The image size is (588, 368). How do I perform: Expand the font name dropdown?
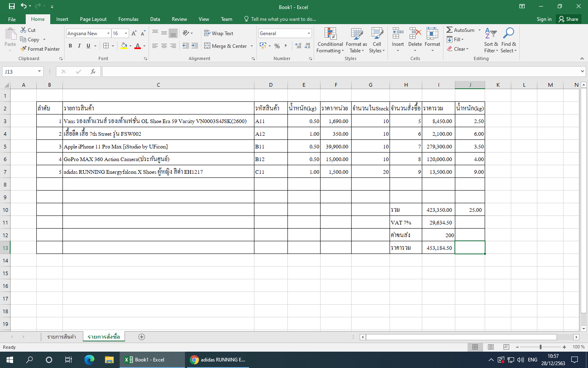pyautogui.click(x=108, y=34)
